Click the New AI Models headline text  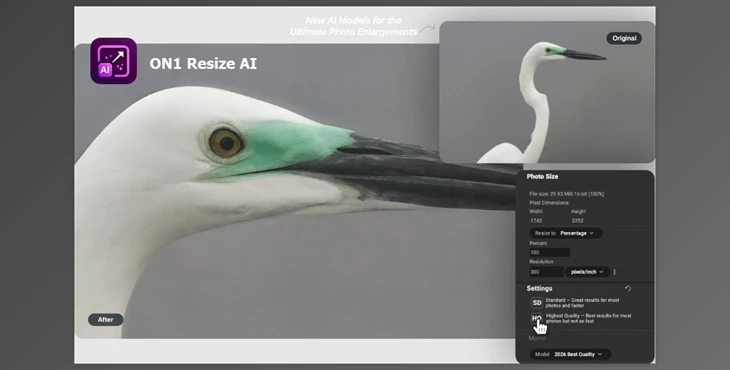353,26
